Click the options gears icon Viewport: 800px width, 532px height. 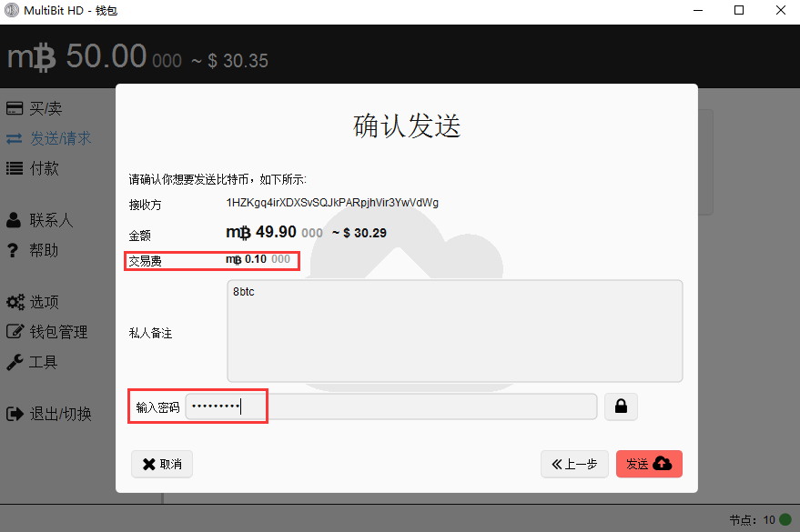(15, 302)
